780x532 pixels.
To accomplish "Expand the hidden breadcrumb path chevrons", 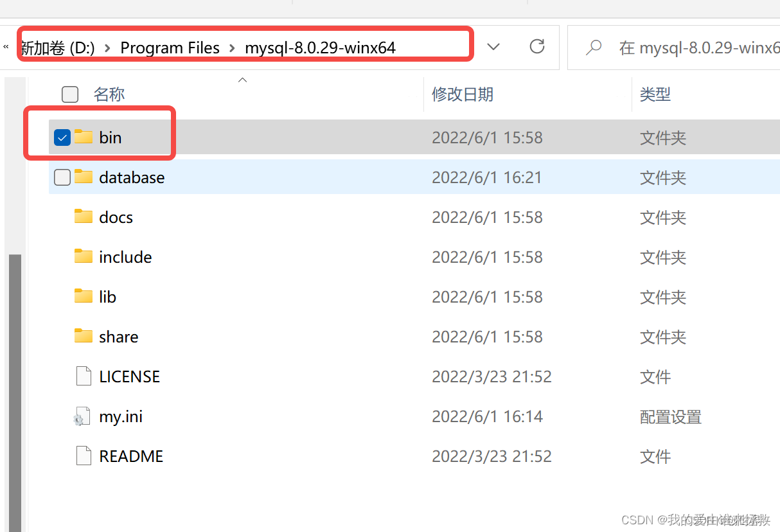I will (6, 47).
